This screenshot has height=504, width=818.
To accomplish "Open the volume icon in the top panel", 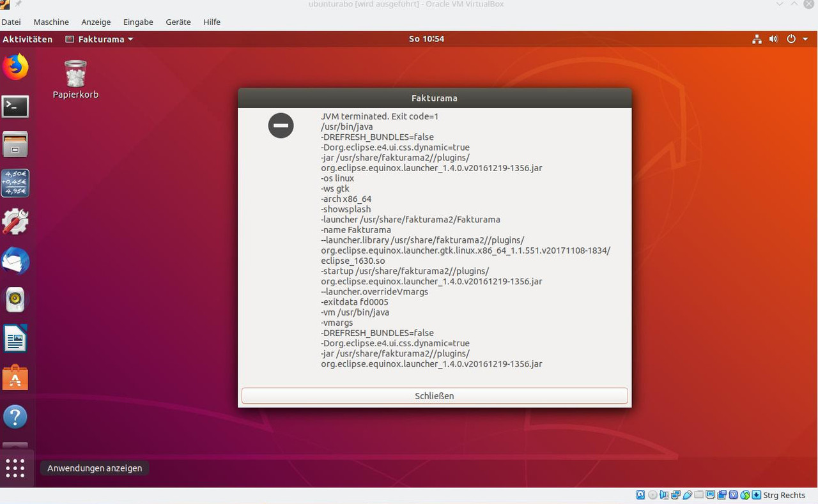I will pyautogui.click(x=773, y=39).
